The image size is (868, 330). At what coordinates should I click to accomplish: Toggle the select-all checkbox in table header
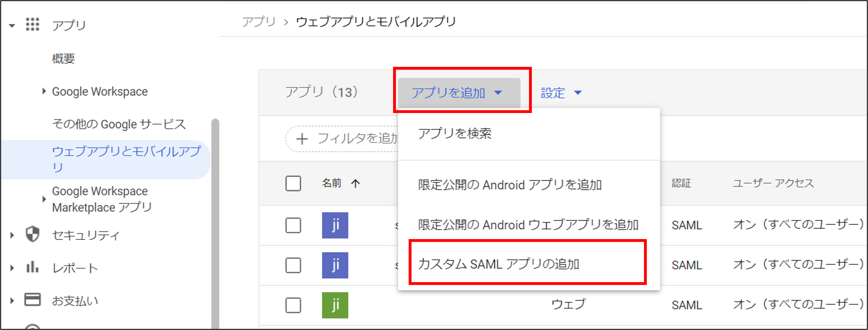click(293, 184)
